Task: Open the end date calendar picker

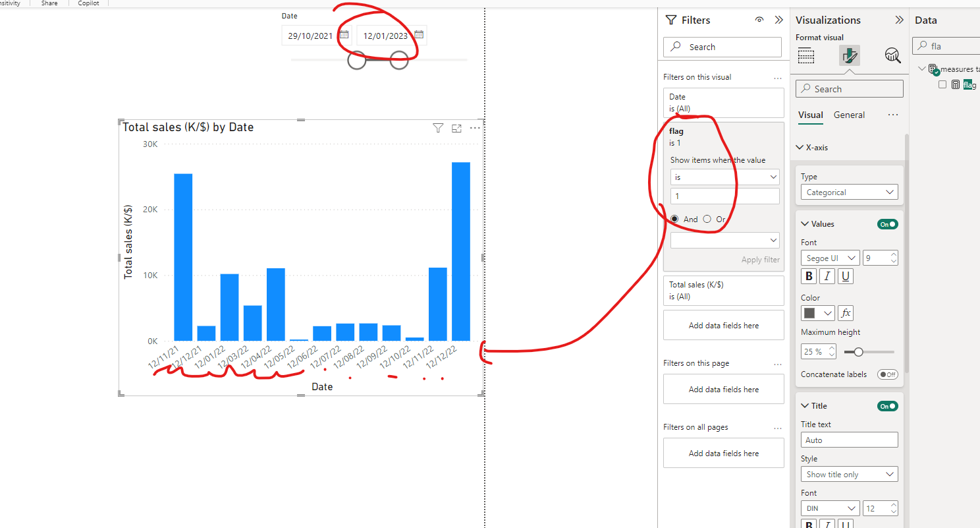Action: click(x=419, y=36)
